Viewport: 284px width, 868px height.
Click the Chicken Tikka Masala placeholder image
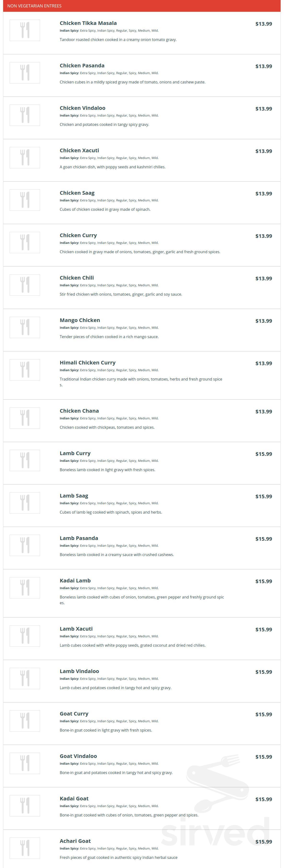pyautogui.click(x=25, y=30)
